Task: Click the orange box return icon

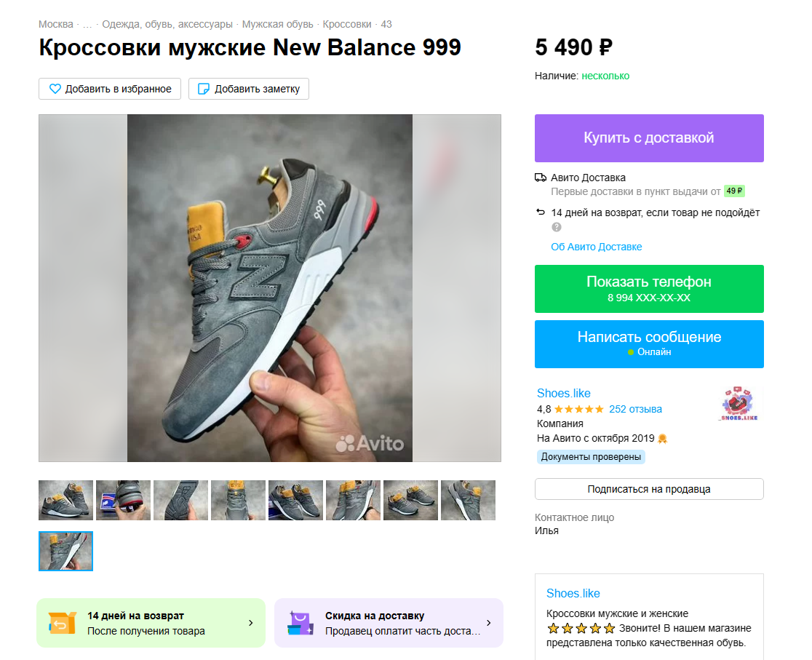Action: [62, 623]
